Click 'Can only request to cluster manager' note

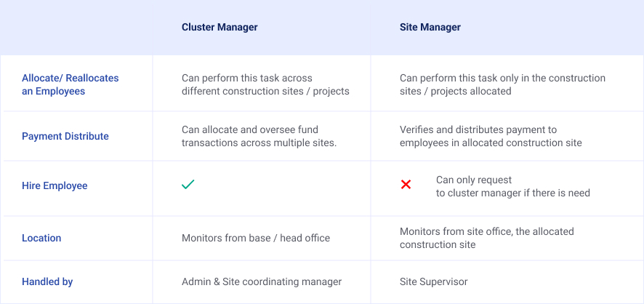[512, 186]
